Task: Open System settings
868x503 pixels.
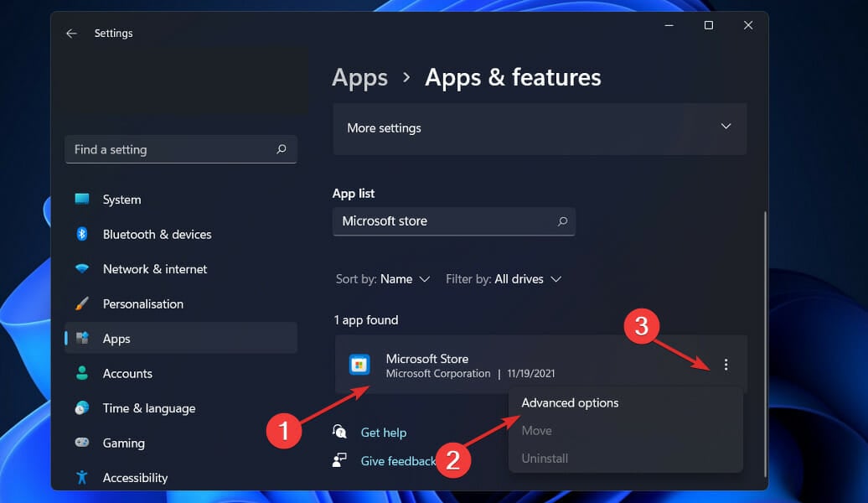Action: point(181,200)
